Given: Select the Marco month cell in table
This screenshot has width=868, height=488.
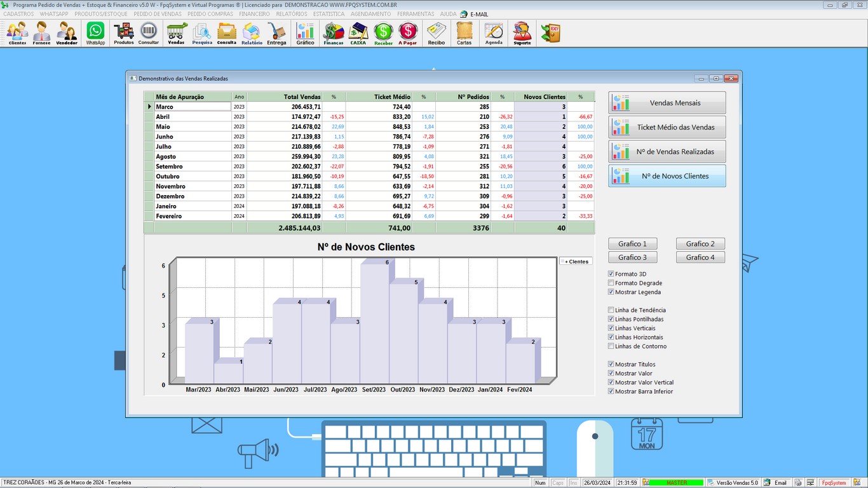Looking at the screenshot, I should click(193, 107).
